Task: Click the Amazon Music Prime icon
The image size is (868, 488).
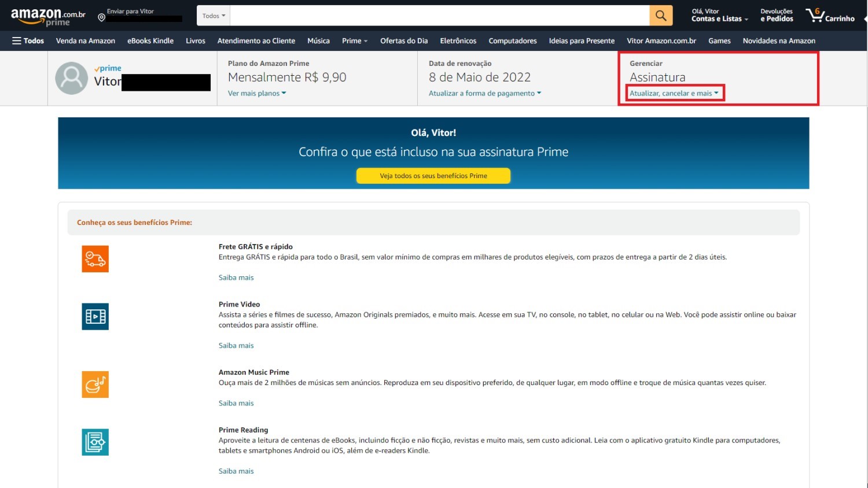Action: point(95,385)
